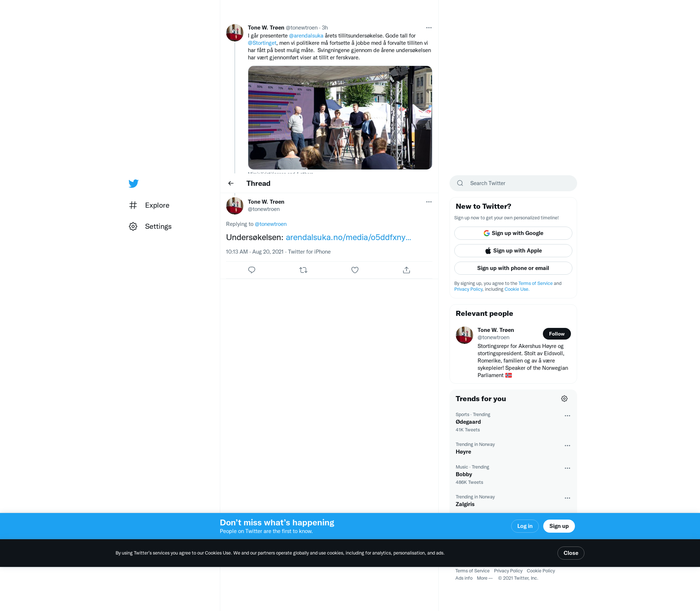Open more options for Ødegaard trend
The height and width of the screenshot is (611, 700).
(x=567, y=416)
